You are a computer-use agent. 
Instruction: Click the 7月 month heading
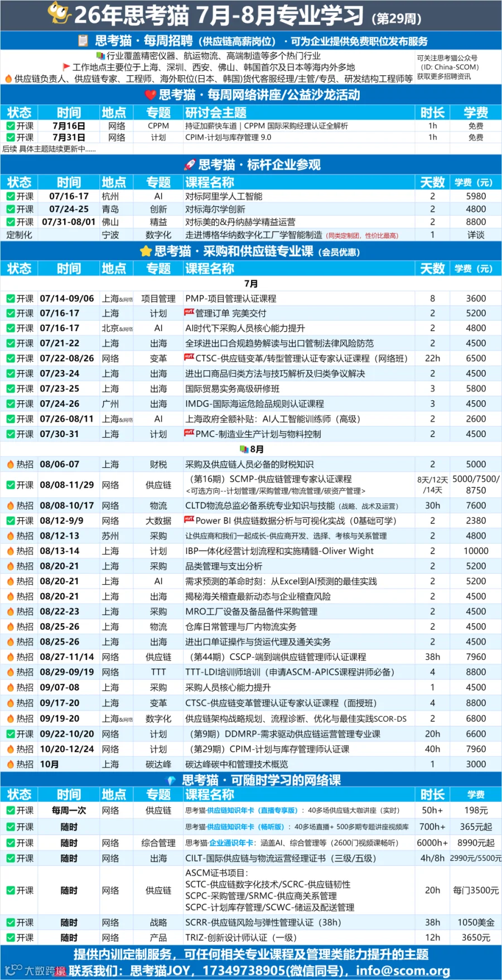251,284
